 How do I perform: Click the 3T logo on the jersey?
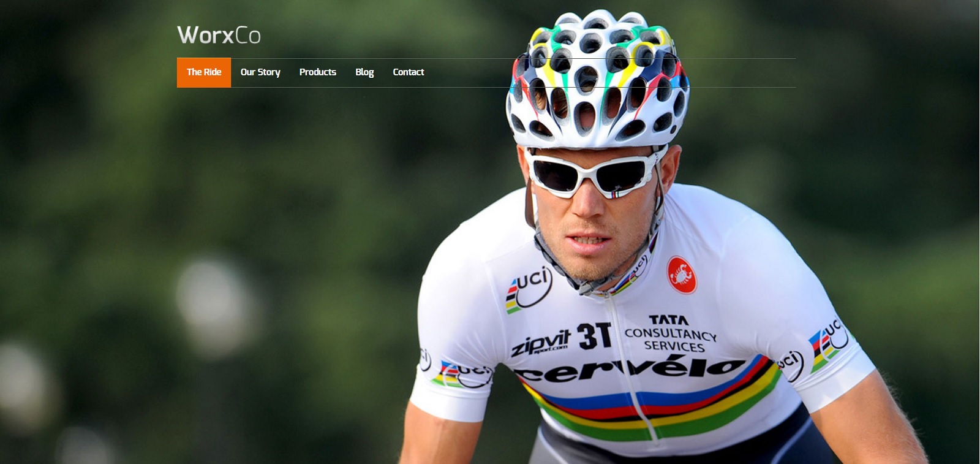(x=595, y=335)
